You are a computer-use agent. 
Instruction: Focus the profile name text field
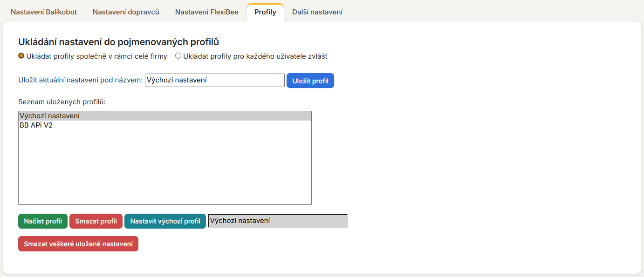coord(215,80)
